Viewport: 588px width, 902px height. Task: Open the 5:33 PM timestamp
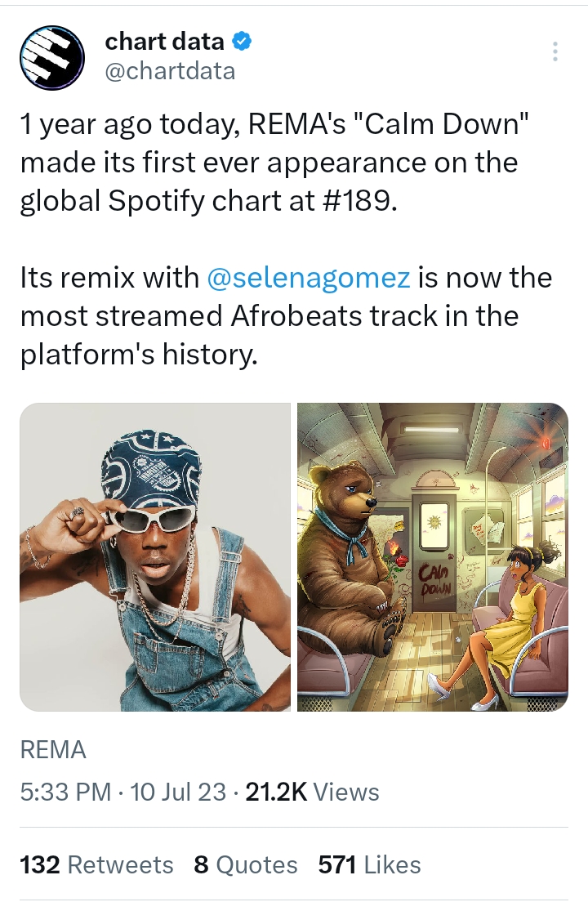pos(65,792)
